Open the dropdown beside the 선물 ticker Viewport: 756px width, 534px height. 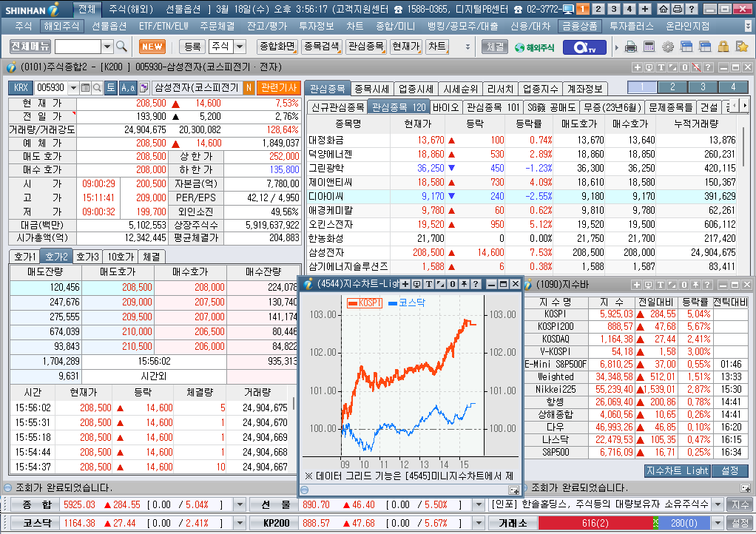pyautogui.click(x=479, y=504)
